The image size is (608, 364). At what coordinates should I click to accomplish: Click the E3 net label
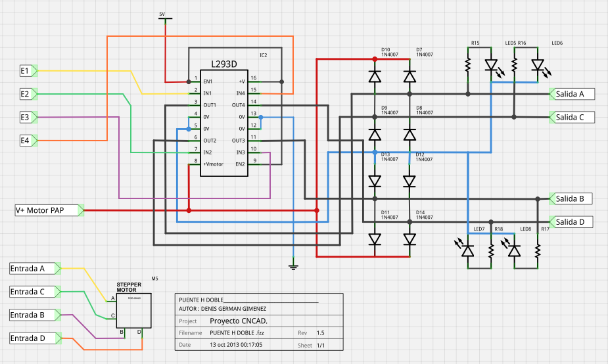(x=28, y=117)
